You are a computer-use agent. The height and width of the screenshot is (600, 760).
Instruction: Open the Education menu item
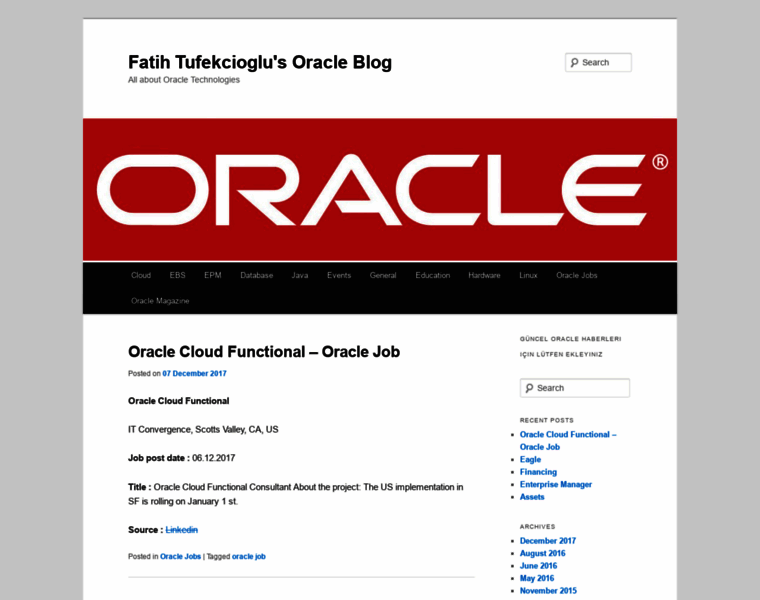pos(433,275)
